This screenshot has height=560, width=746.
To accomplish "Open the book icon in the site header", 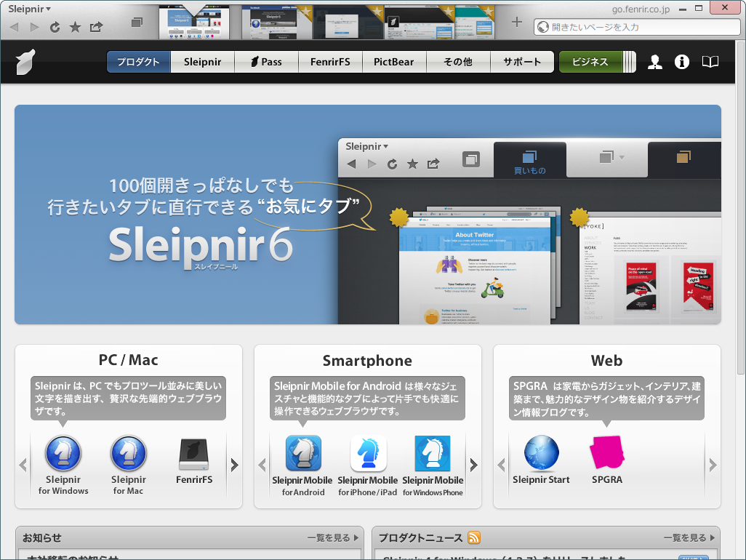I will coord(710,62).
